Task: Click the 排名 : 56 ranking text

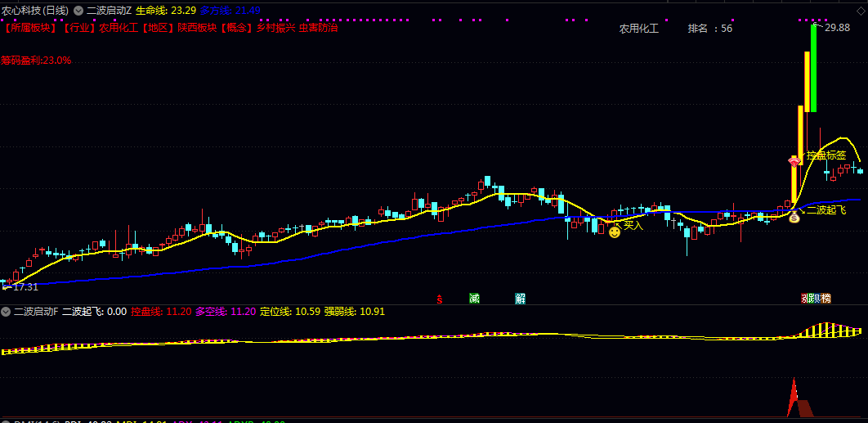Action: (x=709, y=29)
